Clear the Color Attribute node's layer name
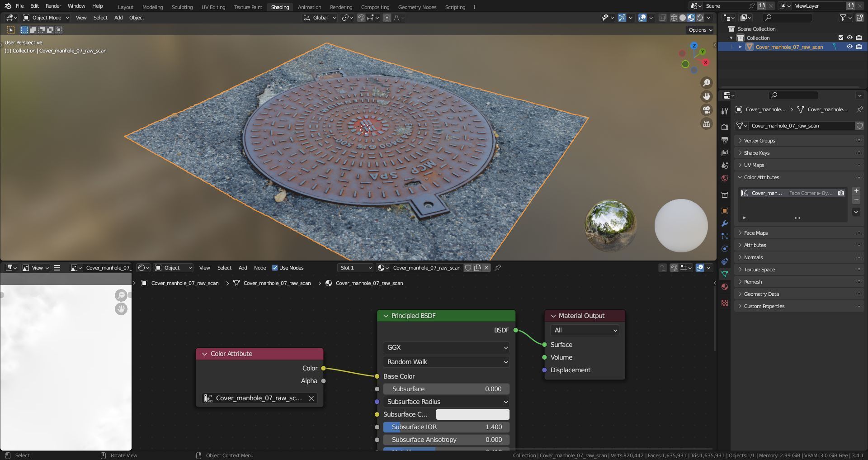Image resolution: width=868 pixels, height=460 pixels. click(311, 398)
